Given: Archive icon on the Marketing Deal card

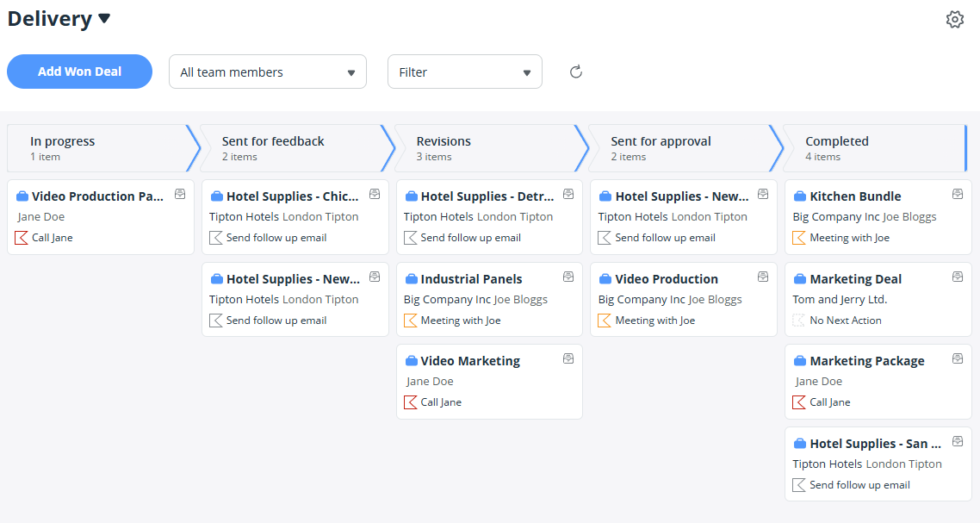Looking at the screenshot, I should point(958,277).
